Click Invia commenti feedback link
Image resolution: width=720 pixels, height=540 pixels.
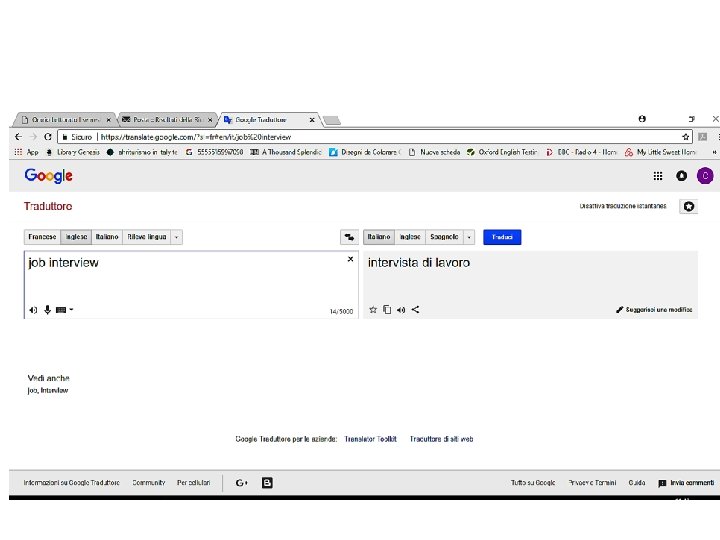tap(686, 483)
